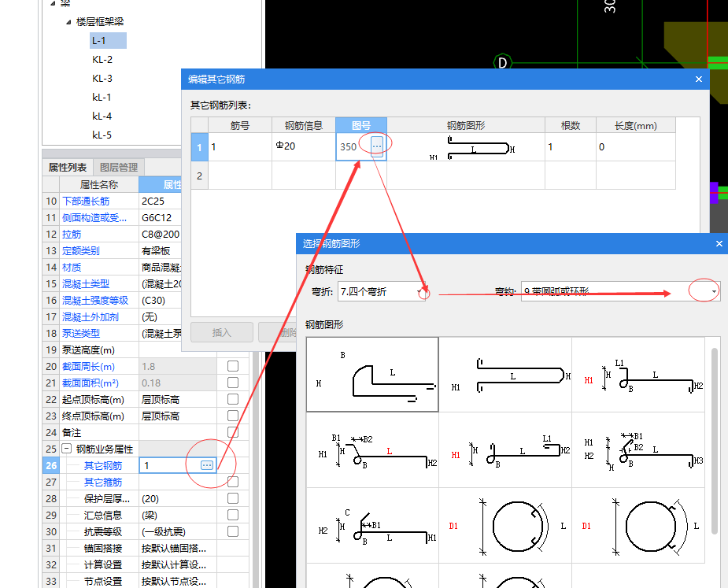This screenshot has height=588, width=728.
Task: Open 其它箍筋 property link
Action: pyautogui.click(x=103, y=482)
